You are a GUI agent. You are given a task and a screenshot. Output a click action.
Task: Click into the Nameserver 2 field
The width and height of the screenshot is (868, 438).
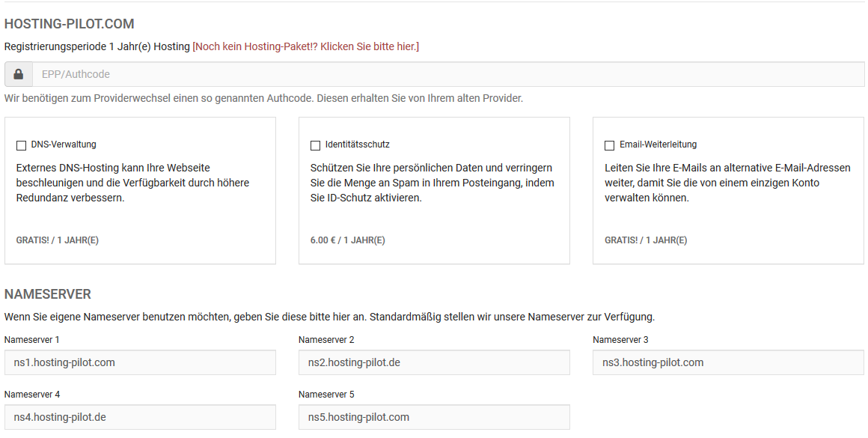(x=434, y=362)
